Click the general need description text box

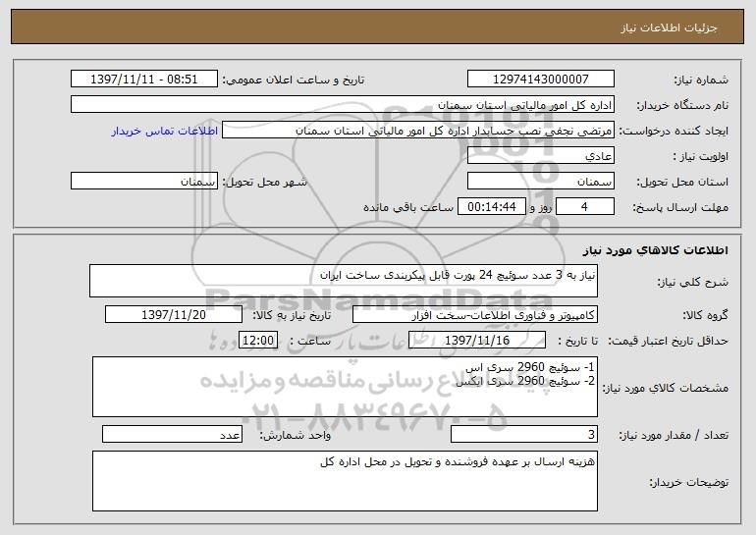(344, 281)
